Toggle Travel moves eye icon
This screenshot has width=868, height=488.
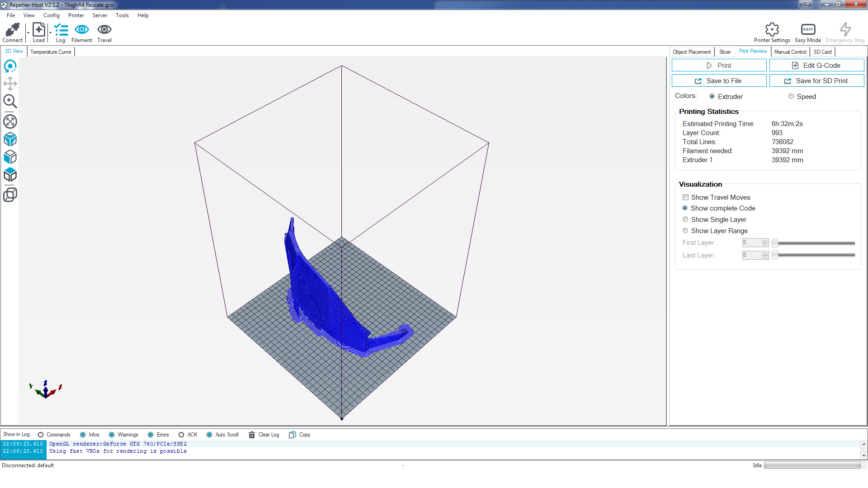tap(104, 30)
